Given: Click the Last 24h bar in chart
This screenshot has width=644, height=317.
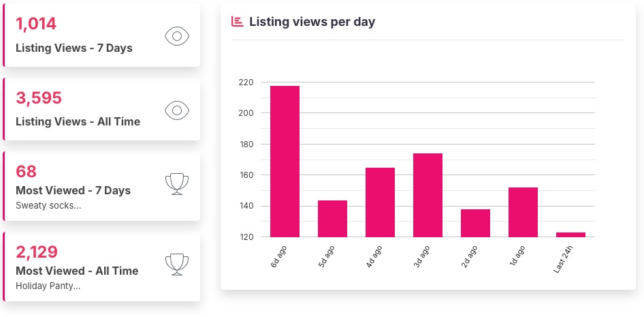Looking at the screenshot, I should click(x=570, y=235).
